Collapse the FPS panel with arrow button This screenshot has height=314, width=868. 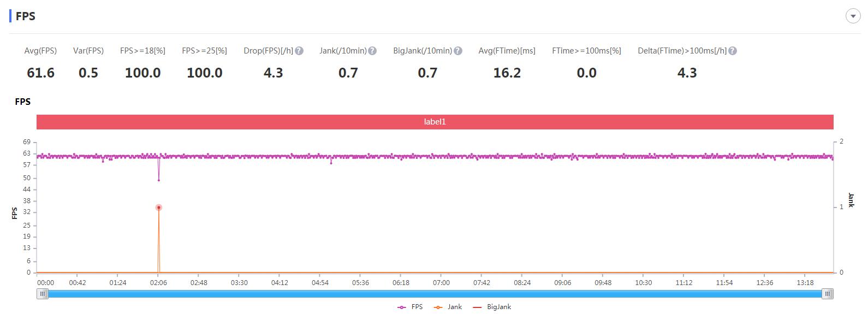[x=853, y=16]
